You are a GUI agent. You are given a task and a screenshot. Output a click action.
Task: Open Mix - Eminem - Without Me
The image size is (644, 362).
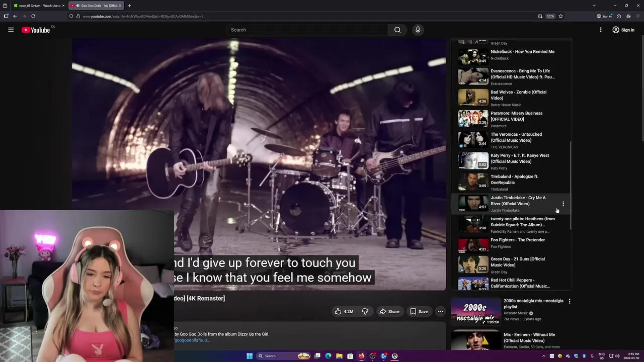pos(529,337)
